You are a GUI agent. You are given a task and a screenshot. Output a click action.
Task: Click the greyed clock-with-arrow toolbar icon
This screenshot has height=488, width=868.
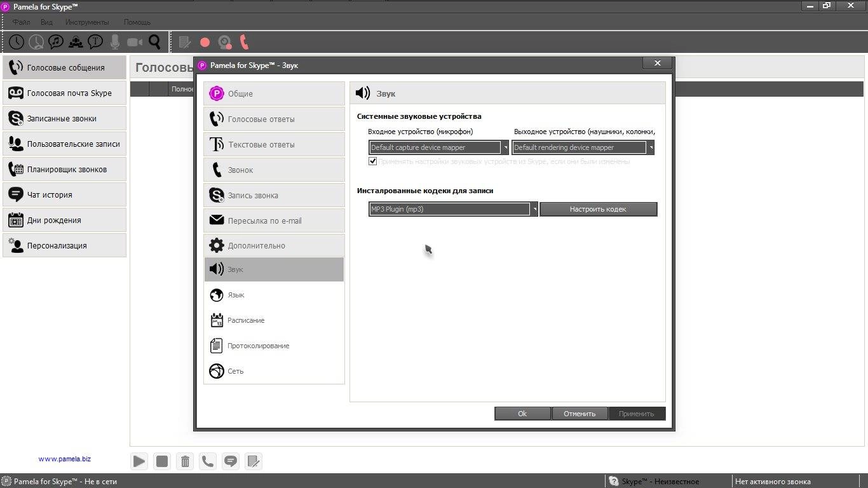(x=36, y=42)
